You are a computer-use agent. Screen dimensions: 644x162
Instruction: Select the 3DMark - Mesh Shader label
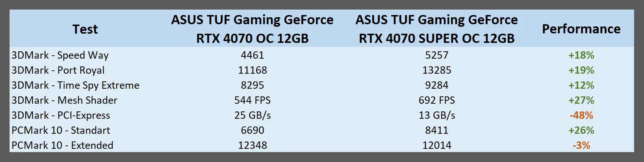(x=65, y=100)
